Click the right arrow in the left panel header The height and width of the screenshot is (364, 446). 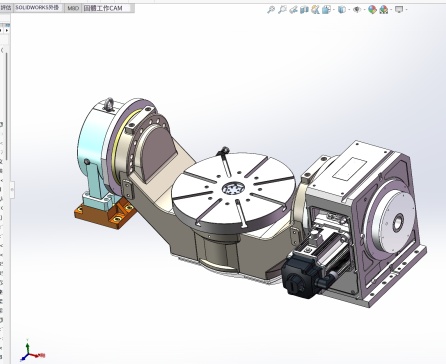click(7, 30)
